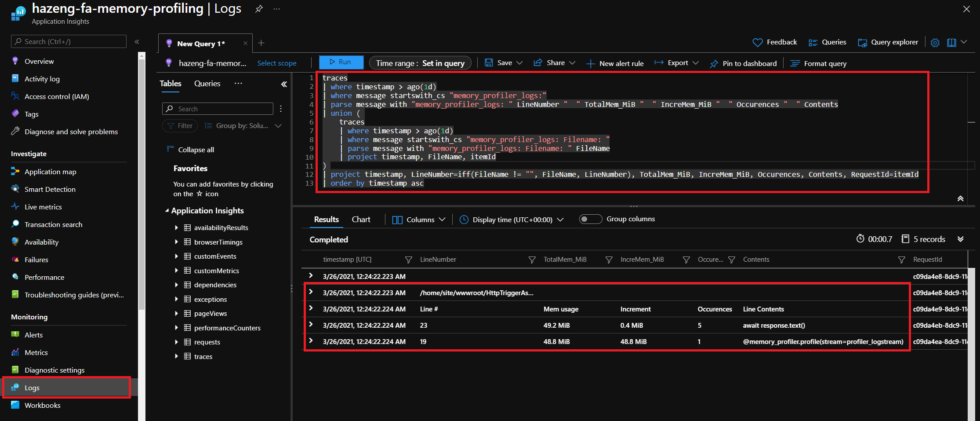Pin the query to dashboard

pos(743,63)
